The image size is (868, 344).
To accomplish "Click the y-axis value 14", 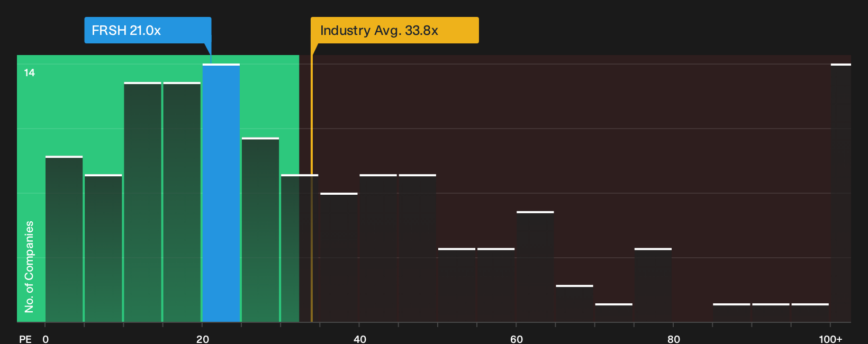I will [29, 73].
